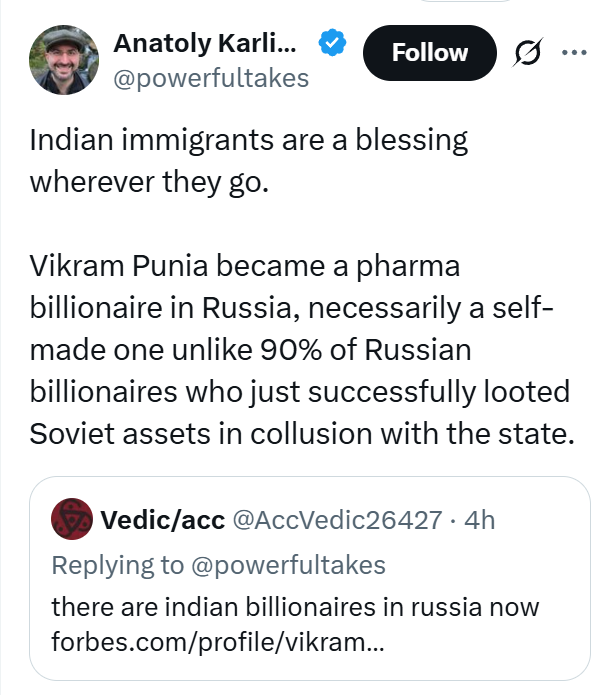602x695 pixels.
Task: Open the Anatoly Karli... display name
Action: pyautogui.click(x=205, y=44)
